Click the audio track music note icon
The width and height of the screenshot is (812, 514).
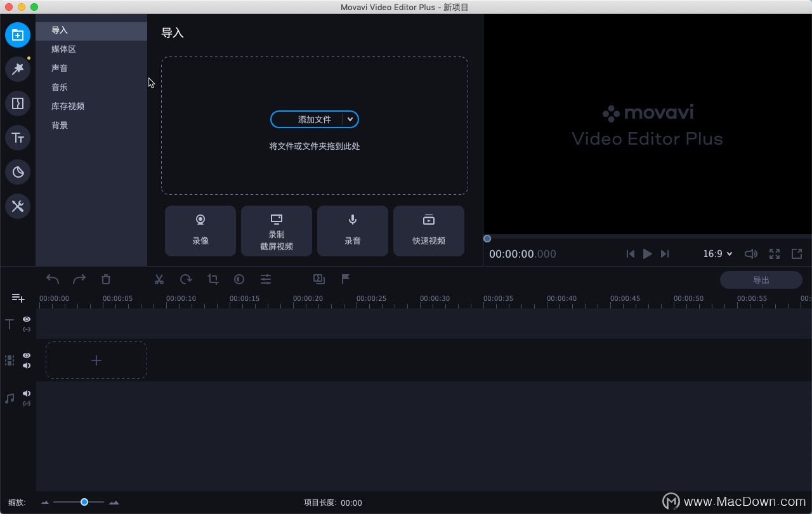click(x=10, y=399)
